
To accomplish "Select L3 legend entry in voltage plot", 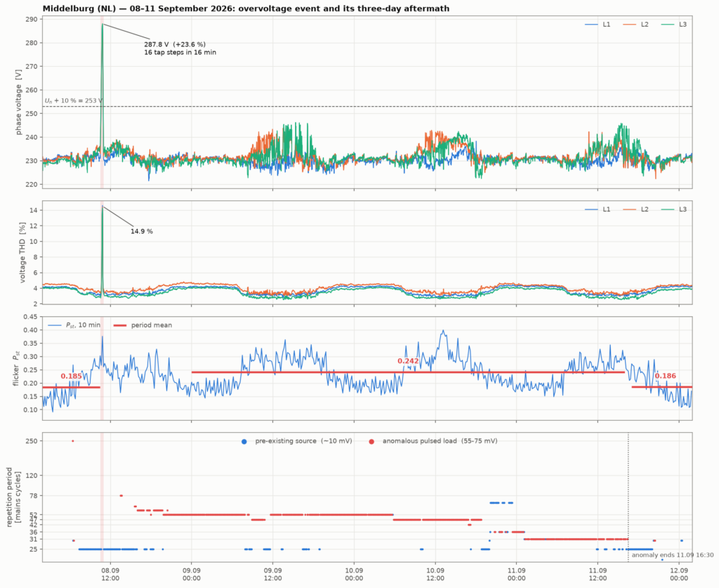I will [x=674, y=25].
